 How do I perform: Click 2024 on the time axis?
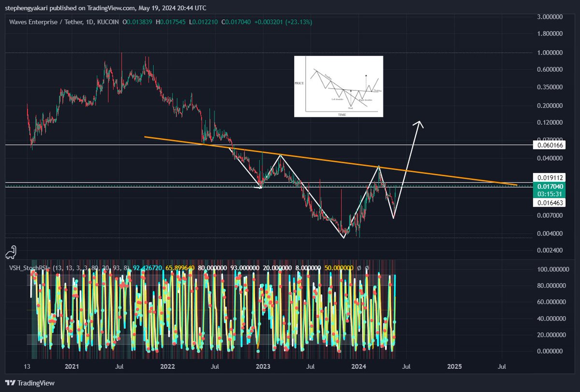click(x=358, y=366)
